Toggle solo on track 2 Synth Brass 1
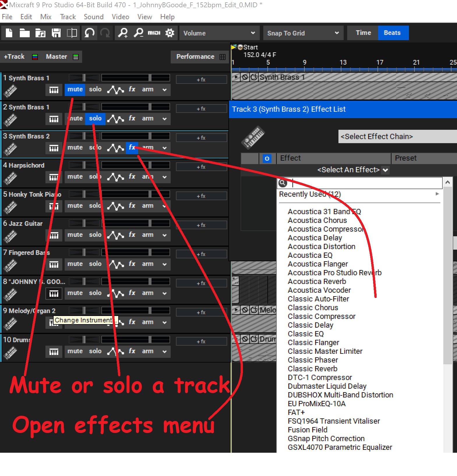Viewport: 457px width, 476px height. tap(95, 118)
